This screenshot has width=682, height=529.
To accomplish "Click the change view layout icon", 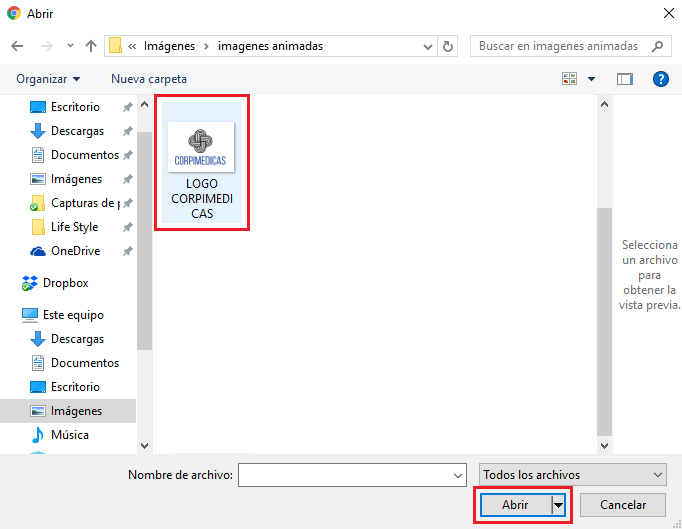I will (x=570, y=78).
